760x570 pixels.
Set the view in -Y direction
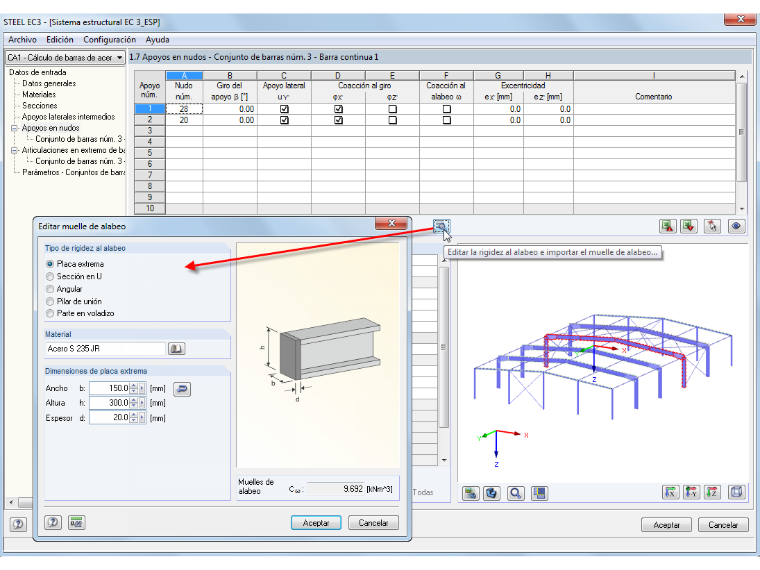[692, 492]
